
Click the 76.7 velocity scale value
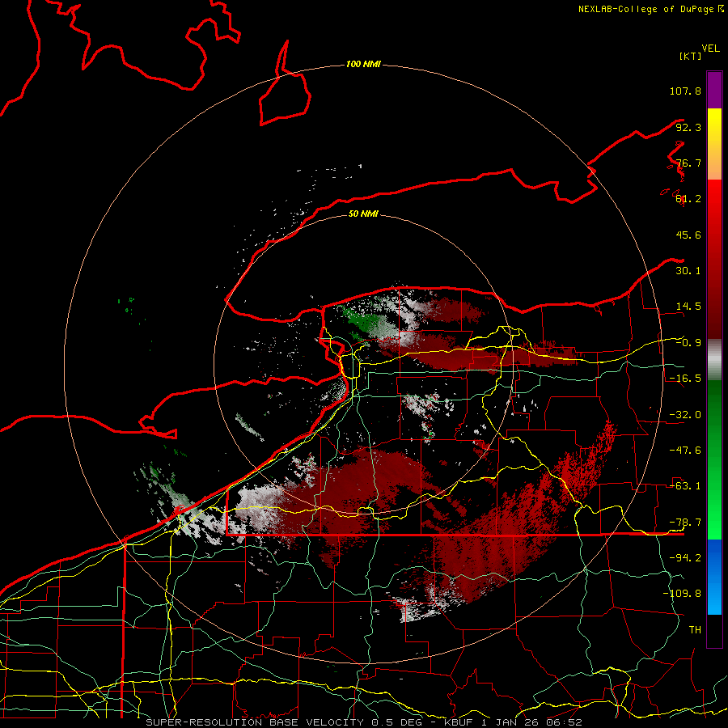688,163
